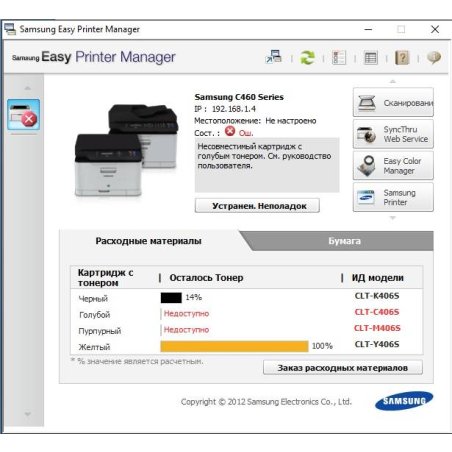Click the Samsung C460 Series title
The width and height of the screenshot is (452, 452).
pyautogui.click(x=239, y=97)
